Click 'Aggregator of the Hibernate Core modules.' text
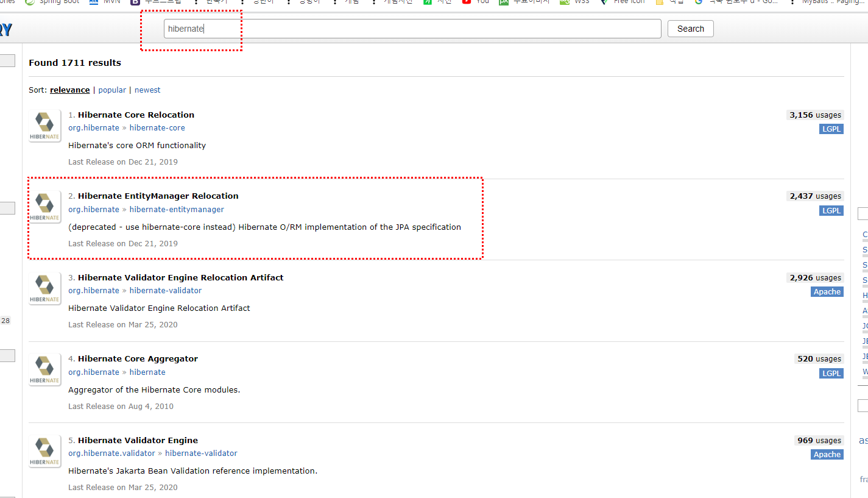This screenshot has width=868, height=498. tap(154, 390)
